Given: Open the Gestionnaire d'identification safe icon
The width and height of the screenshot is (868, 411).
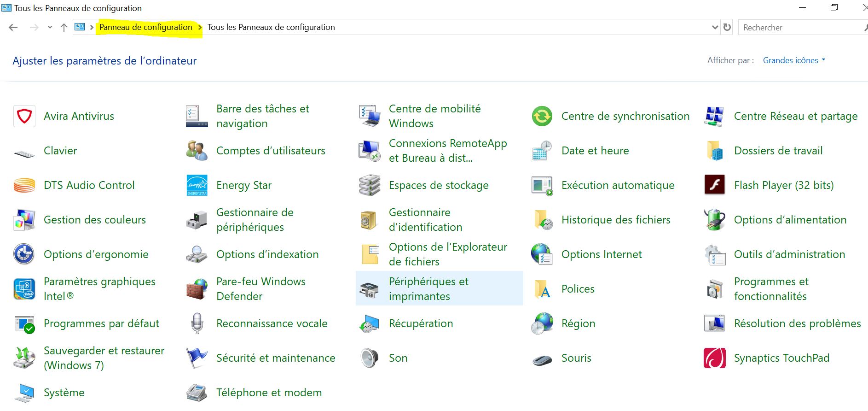Looking at the screenshot, I should 369,220.
